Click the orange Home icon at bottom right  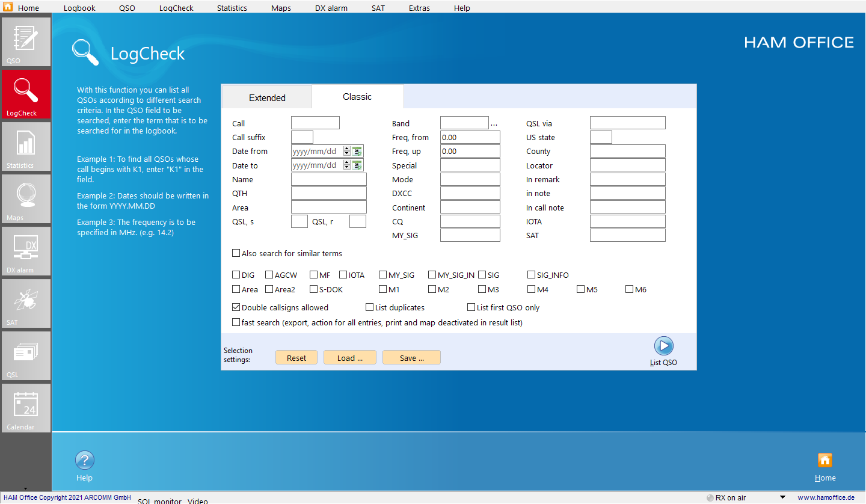click(825, 460)
